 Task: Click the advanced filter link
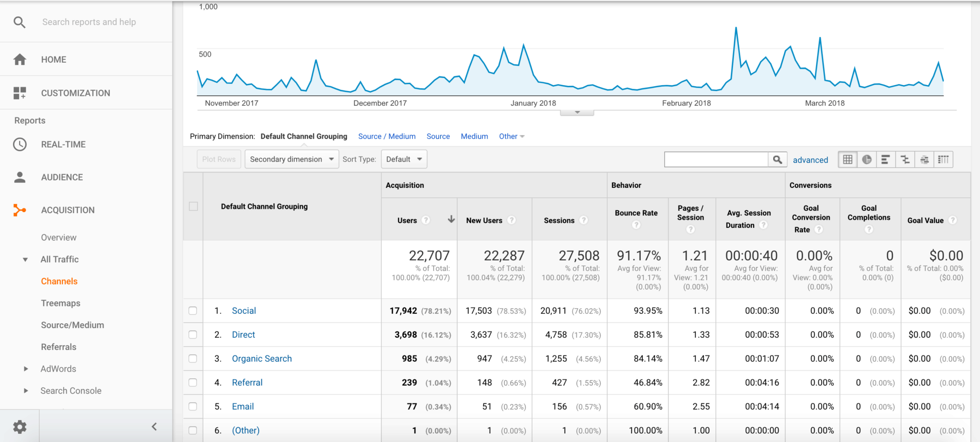[810, 160]
